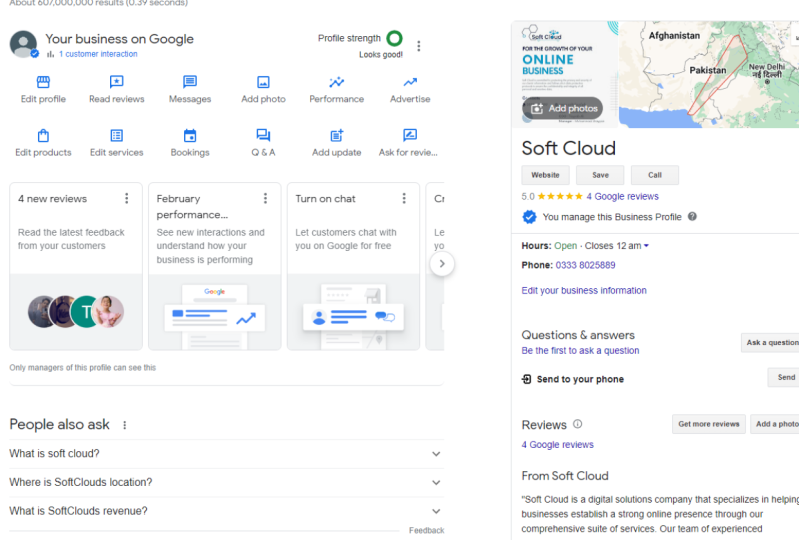Open the Turn on chat card
Viewport: 799px width, 540px height.
click(x=353, y=266)
